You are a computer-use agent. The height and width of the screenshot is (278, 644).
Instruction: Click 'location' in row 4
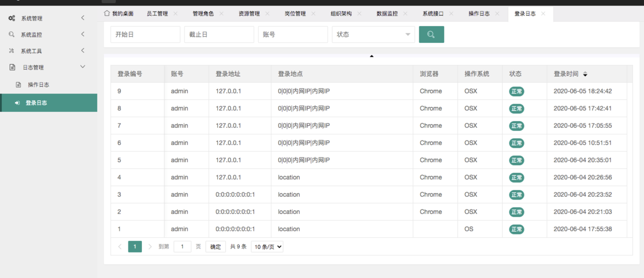[289, 177]
